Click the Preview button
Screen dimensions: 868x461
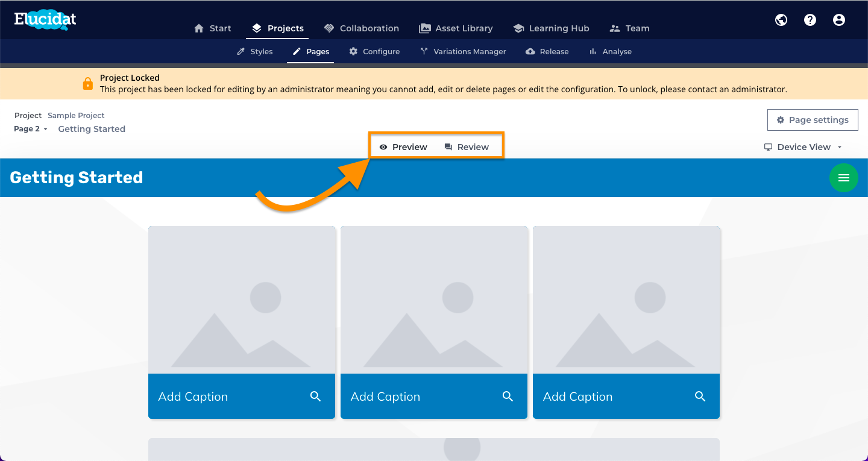click(x=403, y=147)
